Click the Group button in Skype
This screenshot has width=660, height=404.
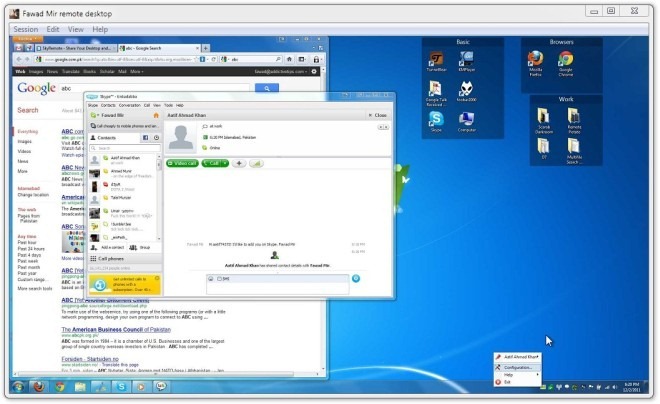pos(140,247)
